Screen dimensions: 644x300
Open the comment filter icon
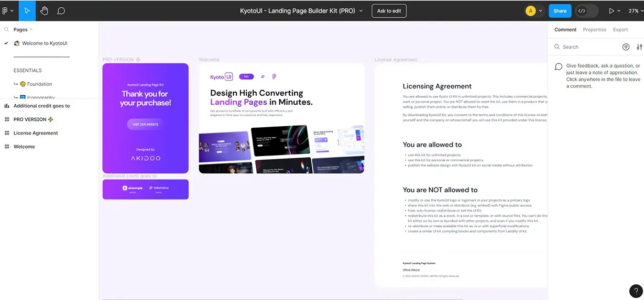click(x=626, y=47)
